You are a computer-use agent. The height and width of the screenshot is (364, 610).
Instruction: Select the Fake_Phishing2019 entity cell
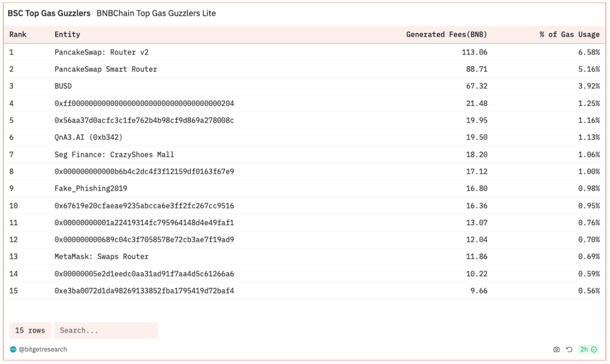pyautogui.click(x=91, y=188)
